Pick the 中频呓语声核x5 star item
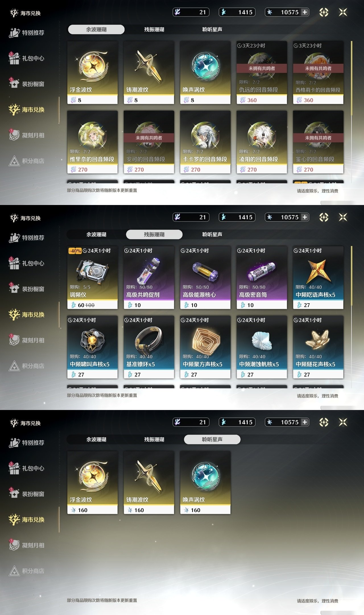364x615 pixels. click(x=318, y=278)
